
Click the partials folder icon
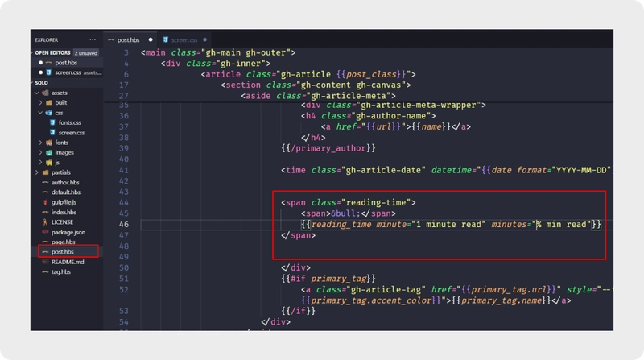(x=46, y=172)
